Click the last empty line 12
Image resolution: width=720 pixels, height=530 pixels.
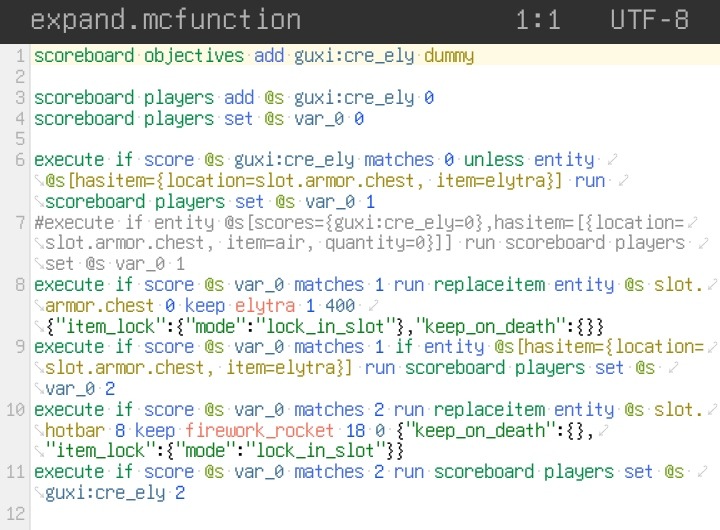(16, 513)
